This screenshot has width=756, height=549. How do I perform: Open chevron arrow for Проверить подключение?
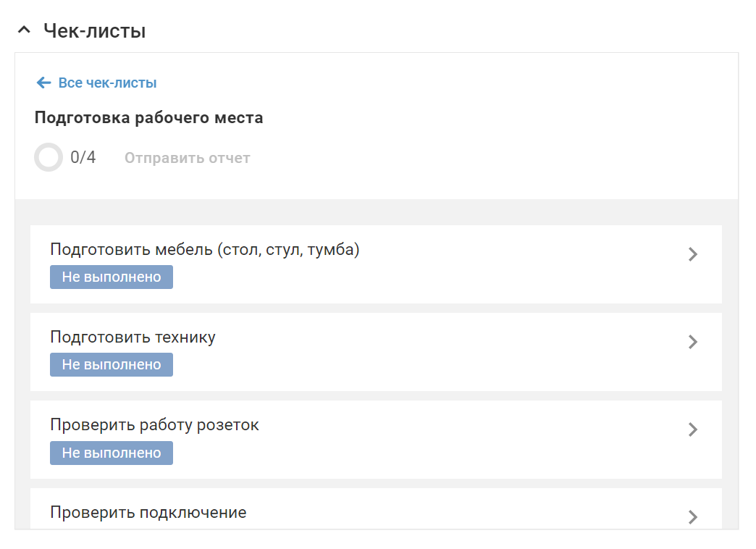pos(693,516)
